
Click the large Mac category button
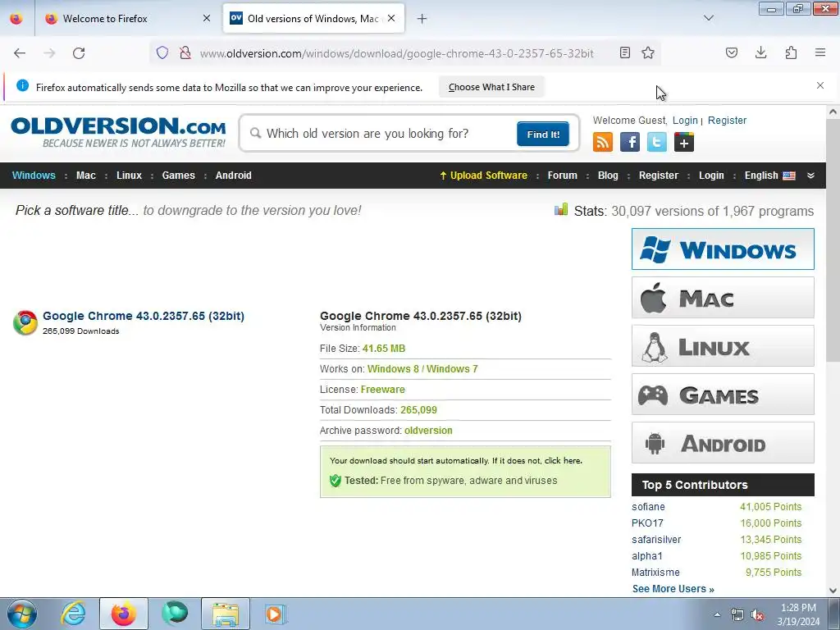click(723, 297)
